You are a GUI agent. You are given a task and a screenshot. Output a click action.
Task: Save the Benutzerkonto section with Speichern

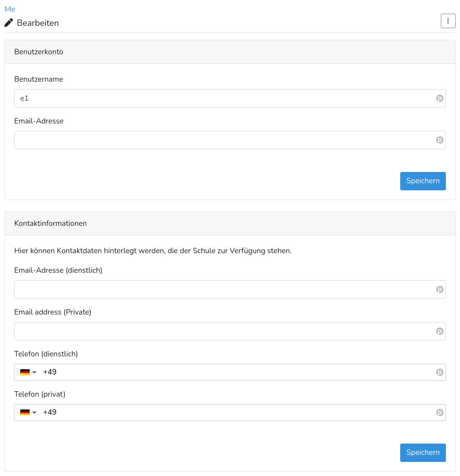423,181
